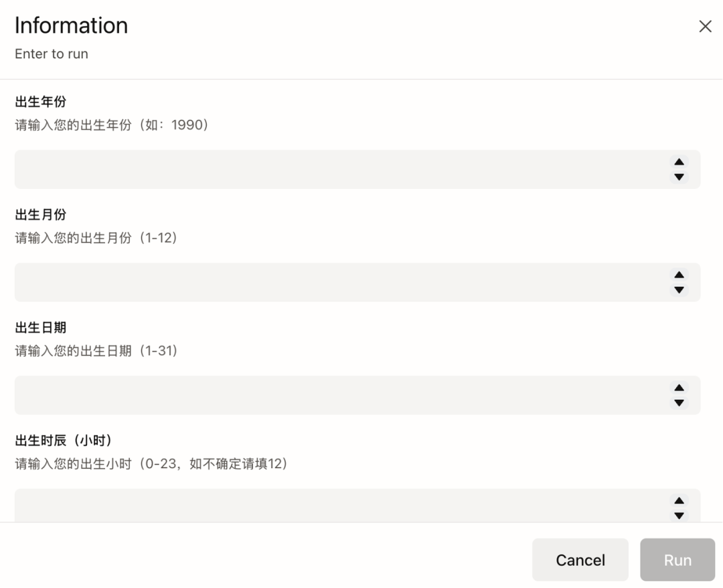Click the 出生时辰（小时）field label

coord(64,441)
